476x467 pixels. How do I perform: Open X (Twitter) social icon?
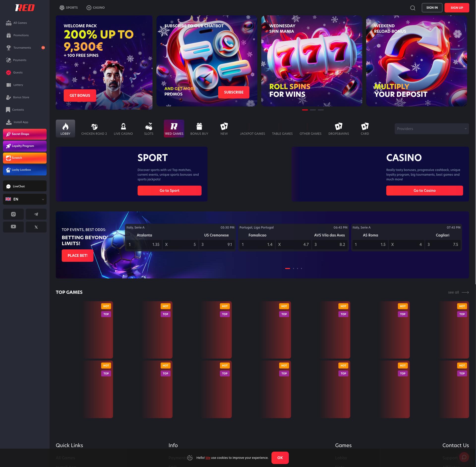point(36,227)
